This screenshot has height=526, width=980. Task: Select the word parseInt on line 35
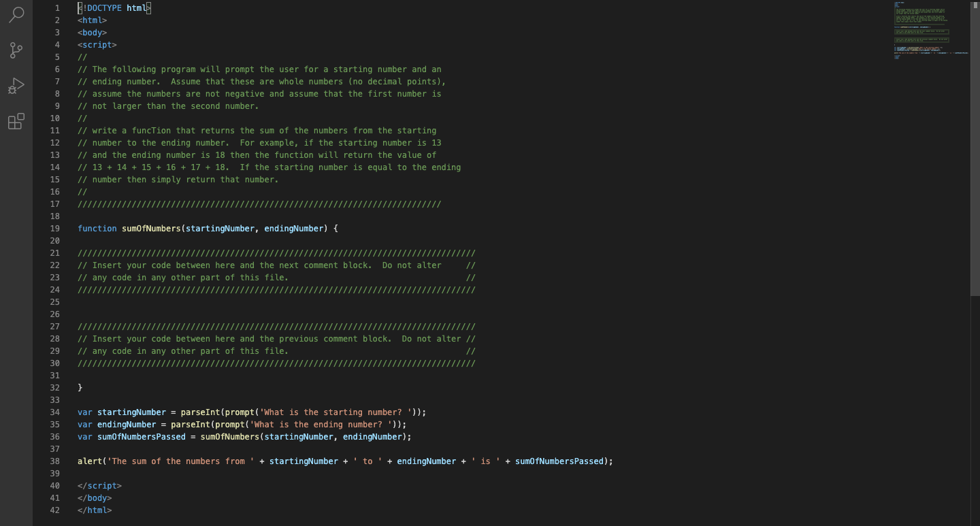click(189, 424)
